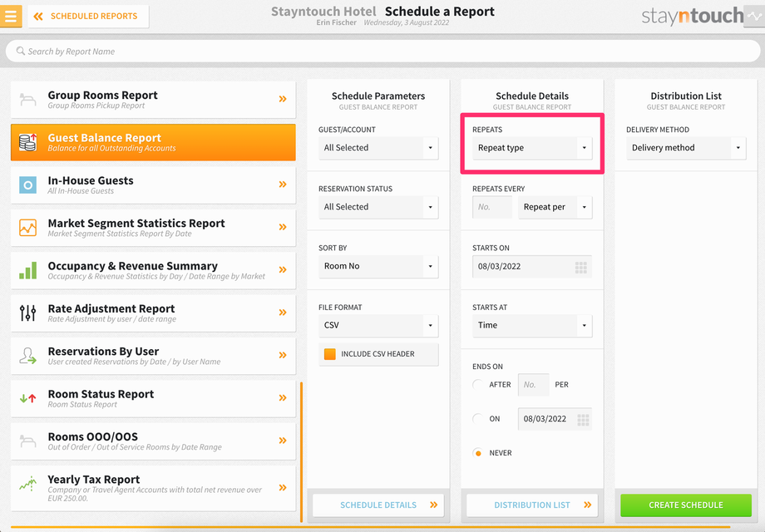Viewport: 765px width, 532px height.
Task: Open Group Rooms Report double-chevron arrow
Action: (283, 99)
